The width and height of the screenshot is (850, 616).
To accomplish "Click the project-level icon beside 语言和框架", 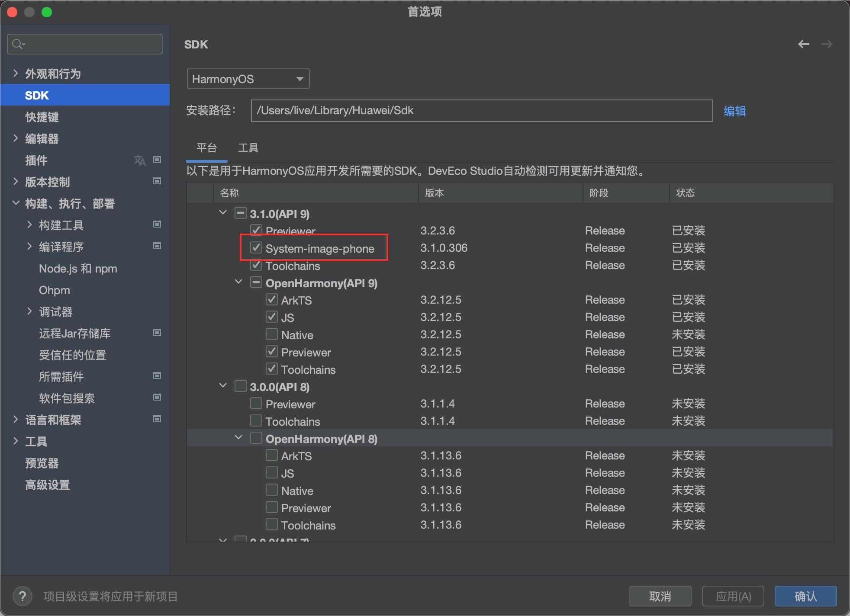I will pos(157,419).
